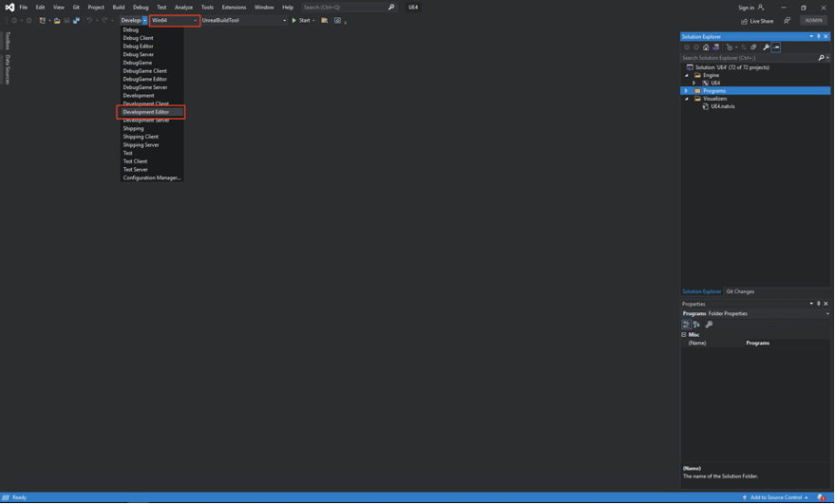
Task: Open the Analyze menu
Action: [183, 8]
